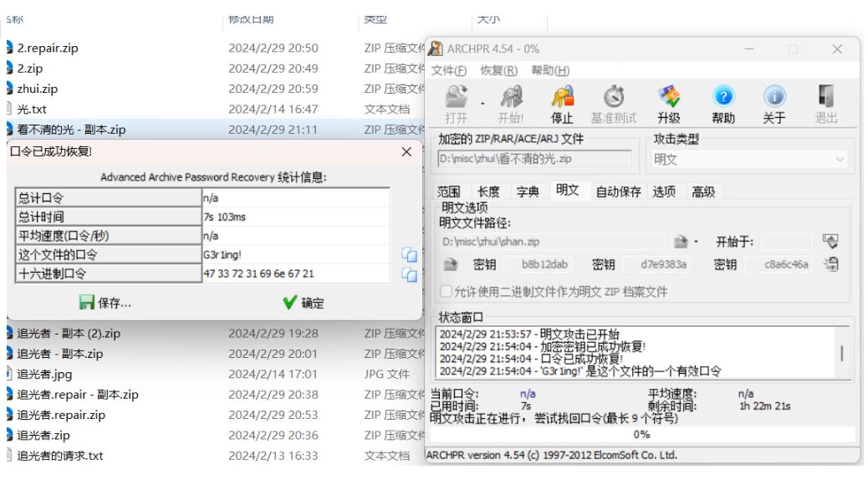Click the save keys icon after c8a6c46a

[830, 264]
